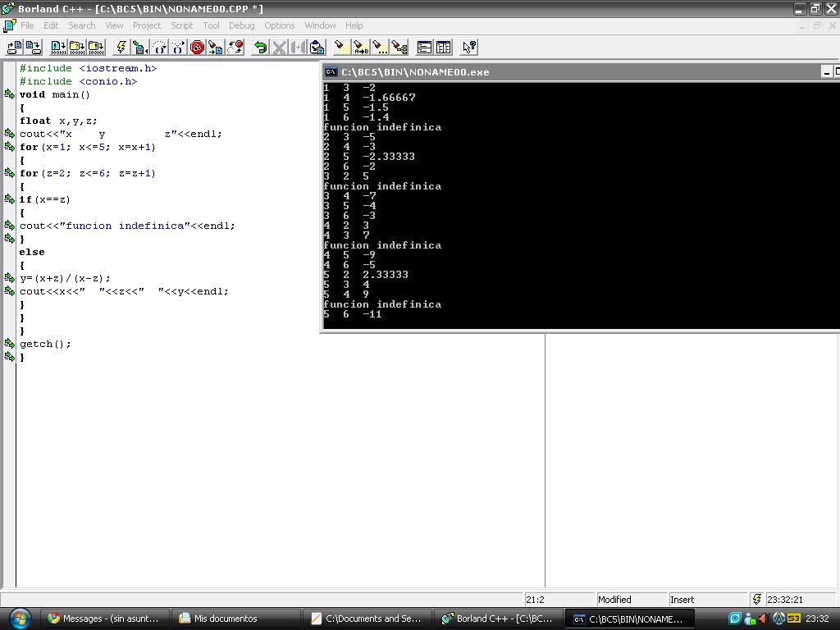Screen dimensions: 840x630
Task: Terminate the program with the red stop icon
Action: (x=197, y=47)
